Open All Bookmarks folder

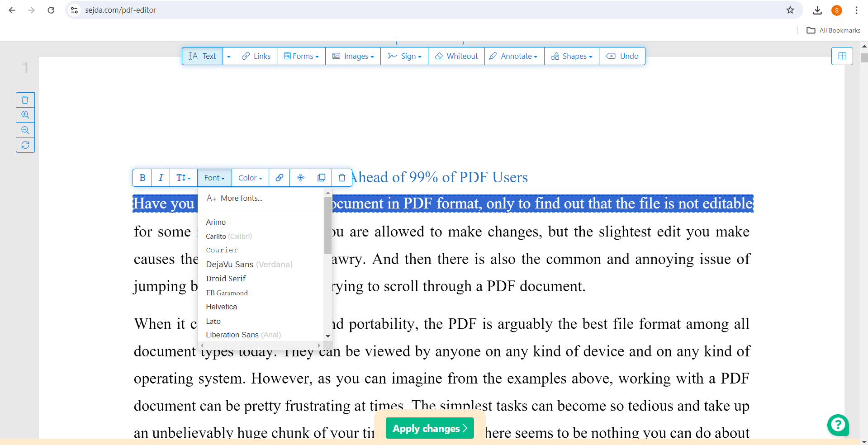point(834,30)
